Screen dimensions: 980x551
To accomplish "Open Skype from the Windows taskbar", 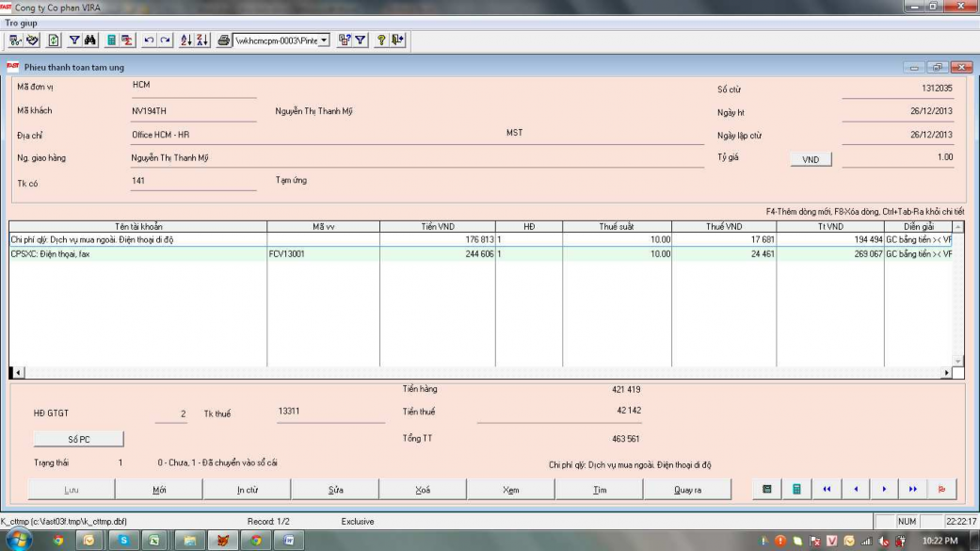I will [123, 541].
